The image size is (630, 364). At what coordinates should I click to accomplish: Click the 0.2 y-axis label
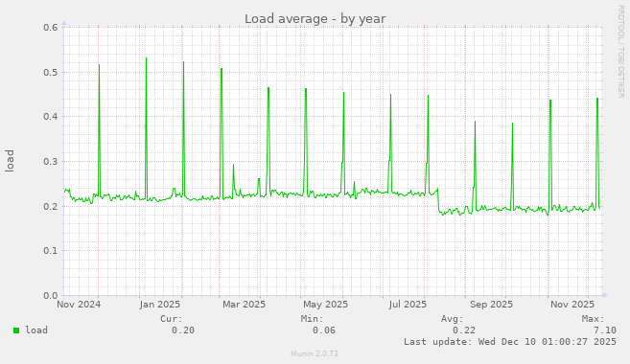[x=51, y=206]
